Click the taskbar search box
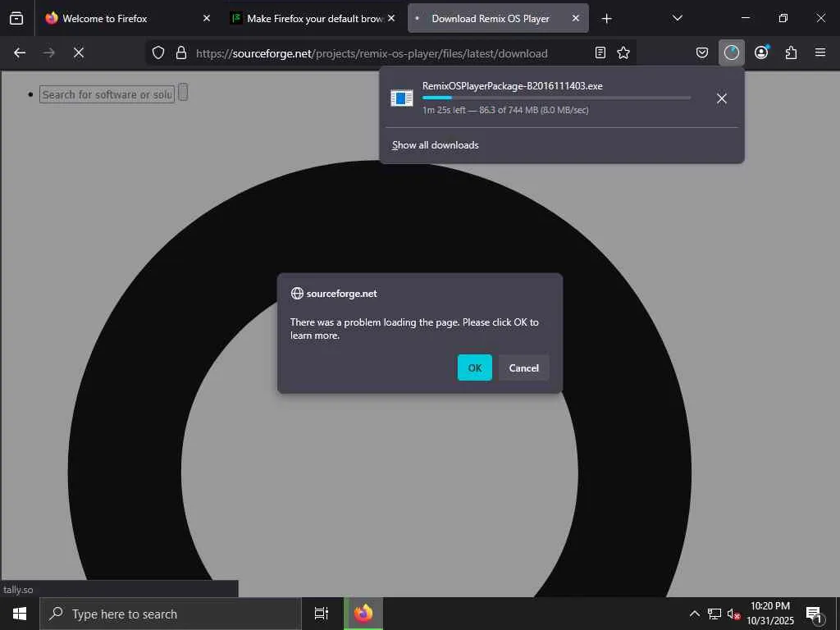The width and height of the screenshot is (840, 630). coord(171,614)
